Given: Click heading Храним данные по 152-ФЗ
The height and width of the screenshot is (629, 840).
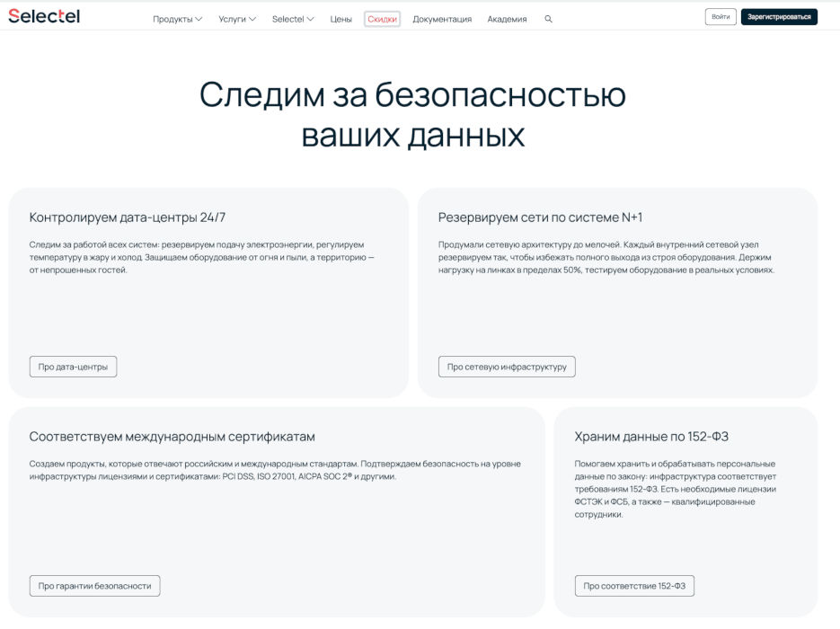Looking at the screenshot, I should click(651, 436).
